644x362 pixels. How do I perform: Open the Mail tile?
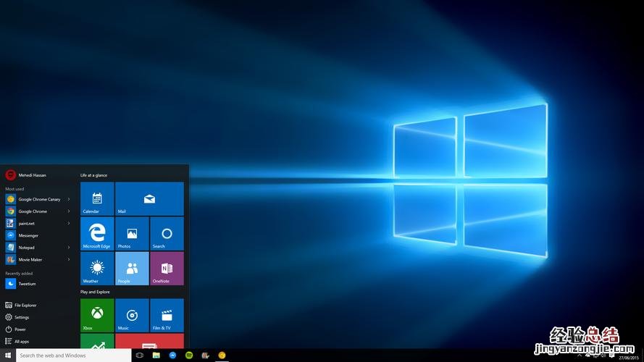point(149,198)
